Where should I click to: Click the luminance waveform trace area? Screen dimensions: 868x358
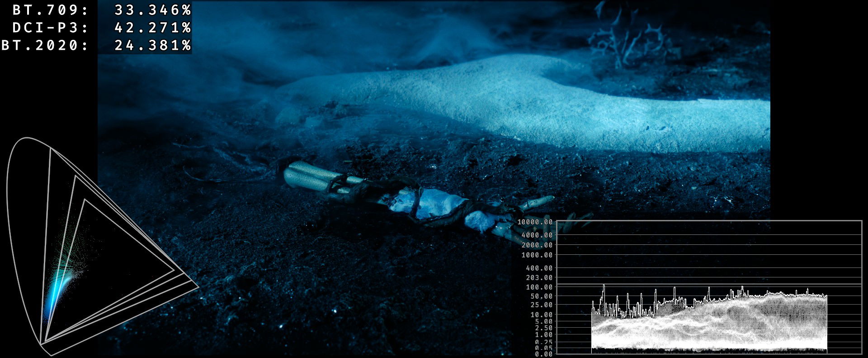tap(709, 321)
